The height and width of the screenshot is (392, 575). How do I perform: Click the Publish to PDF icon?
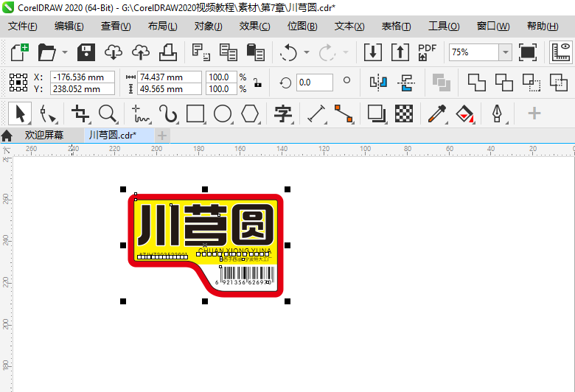coord(428,52)
